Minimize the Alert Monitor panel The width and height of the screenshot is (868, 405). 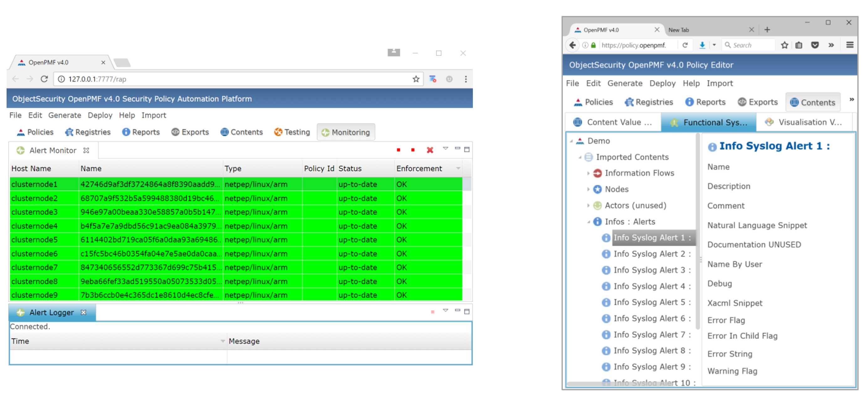click(x=457, y=148)
